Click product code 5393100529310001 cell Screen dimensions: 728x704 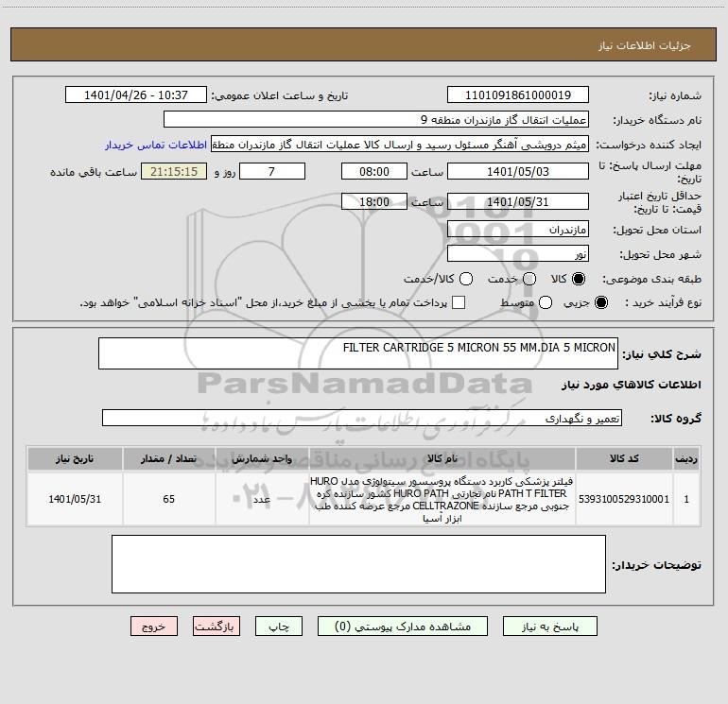tap(624, 499)
